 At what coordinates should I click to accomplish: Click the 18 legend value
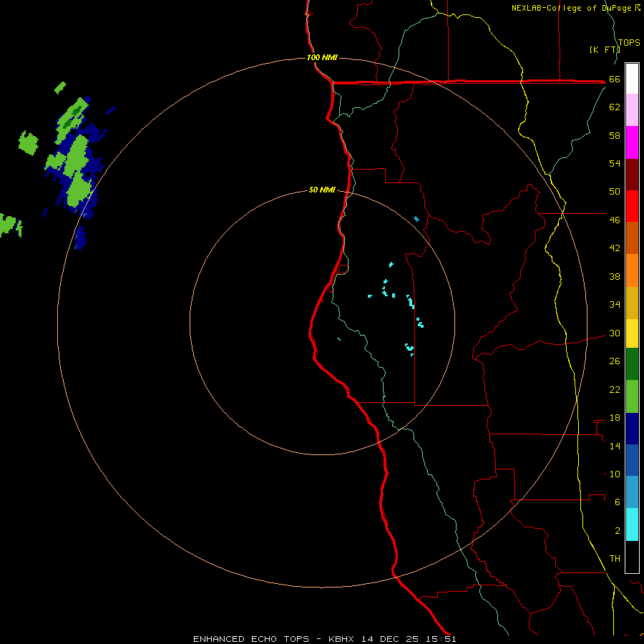[615, 418]
